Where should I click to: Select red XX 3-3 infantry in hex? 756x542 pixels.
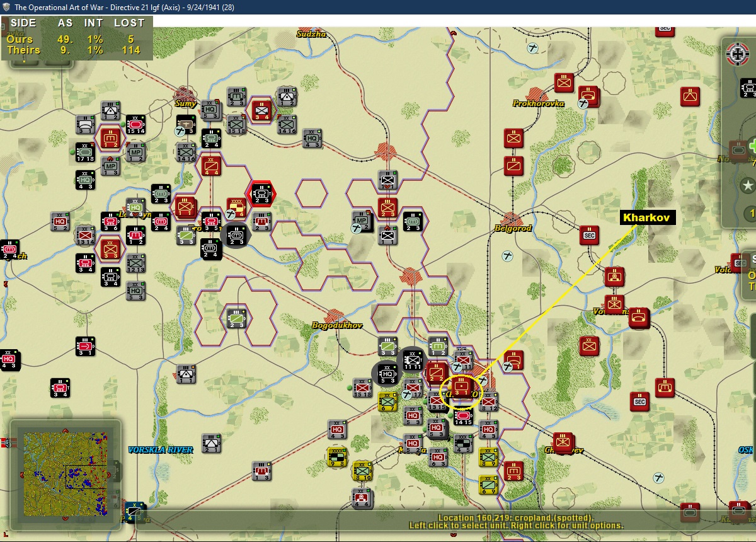click(110, 249)
